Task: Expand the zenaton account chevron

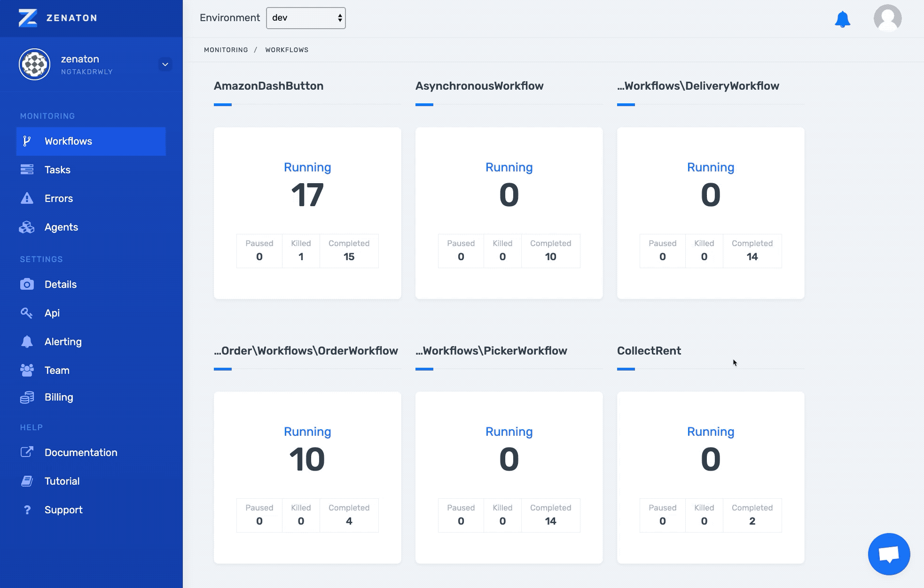Action: pyautogui.click(x=165, y=64)
